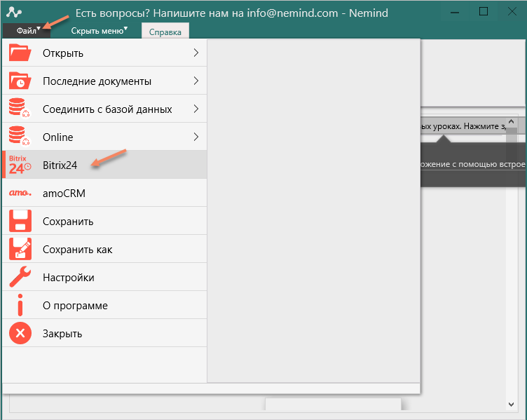Image resolution: width=527 pixels, height=420 pixels.
Task: Open the Скрыть меню dropdown
Action: [99, 31]
